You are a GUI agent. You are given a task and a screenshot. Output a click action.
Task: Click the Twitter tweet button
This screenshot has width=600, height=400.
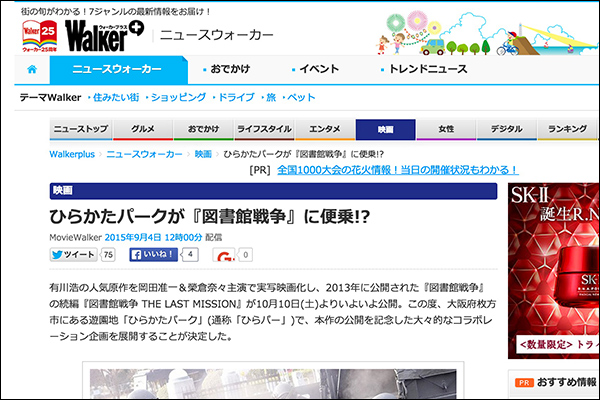(73, 255)
